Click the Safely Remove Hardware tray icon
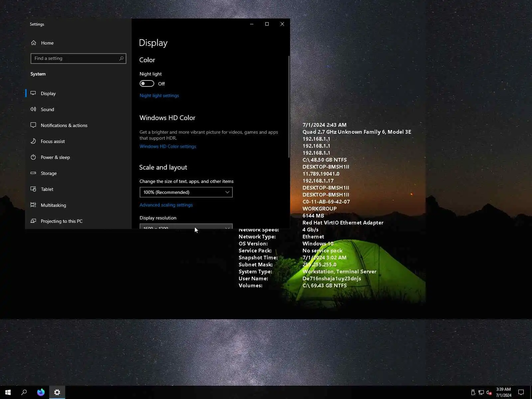532x399 pixels. (x=473, y=393)
